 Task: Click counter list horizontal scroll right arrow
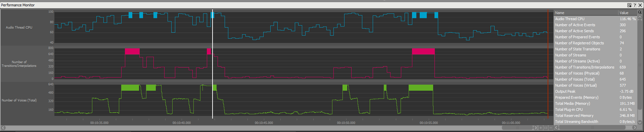[x=634, y=127]
